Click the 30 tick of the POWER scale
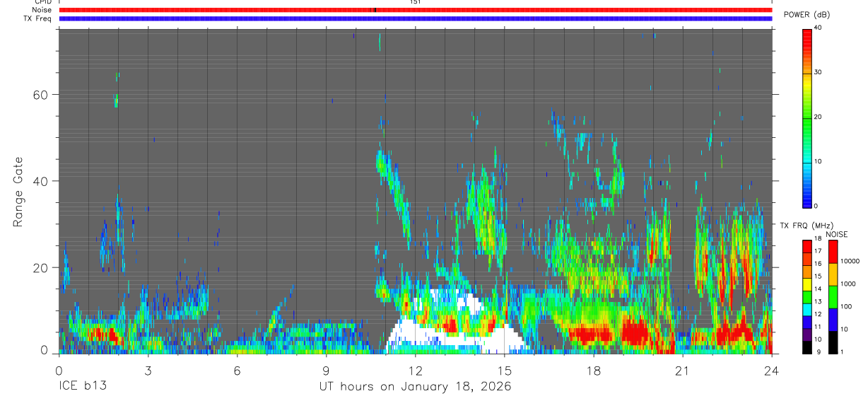The width and height of the screenshot is (868, 401). click(x=819, y=72)
